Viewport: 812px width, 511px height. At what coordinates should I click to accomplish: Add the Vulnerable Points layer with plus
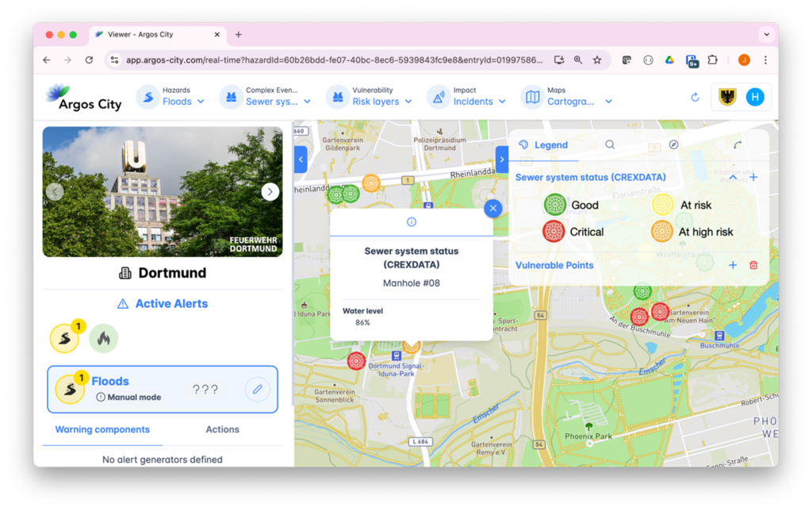(733, 265)
